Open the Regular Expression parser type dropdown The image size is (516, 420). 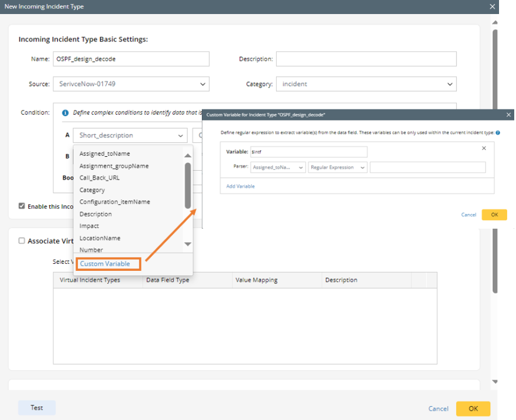pos(338,167)
